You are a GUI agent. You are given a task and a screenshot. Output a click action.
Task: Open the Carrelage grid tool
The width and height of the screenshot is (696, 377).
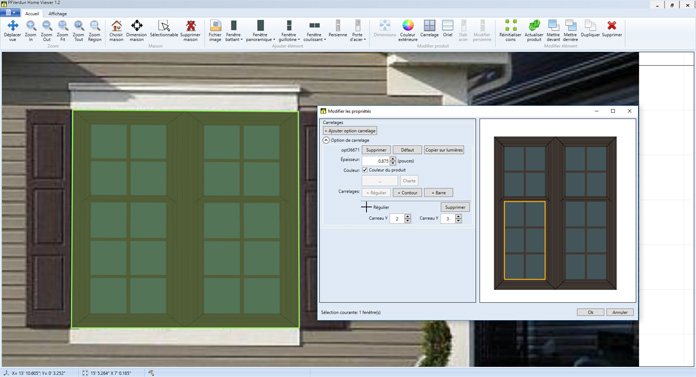pos(429,28)
